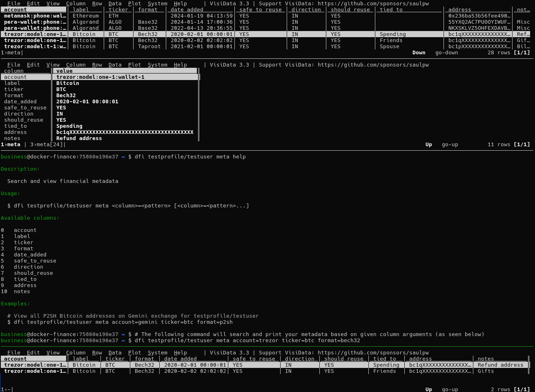Select the tied_to row in the transposed sheet

16,126
